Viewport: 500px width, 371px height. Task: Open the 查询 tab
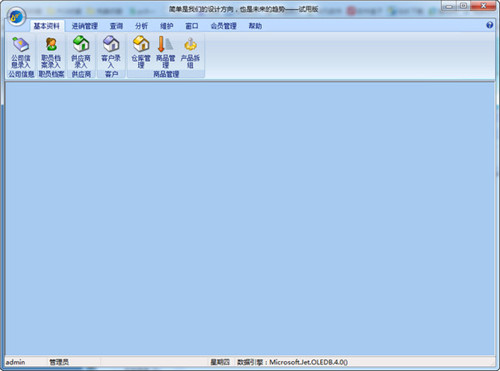116,26
